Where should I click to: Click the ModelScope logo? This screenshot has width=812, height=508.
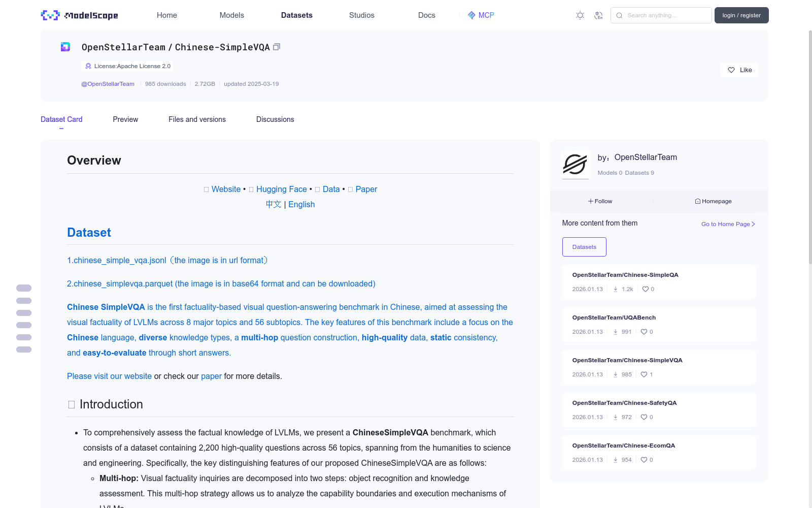coord(79,15)
